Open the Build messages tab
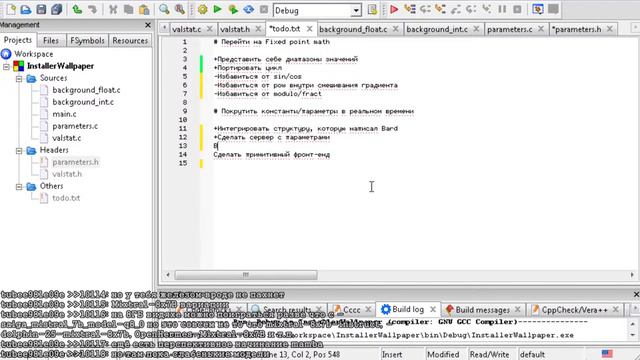The image size is (640, 360). [482, 310]
